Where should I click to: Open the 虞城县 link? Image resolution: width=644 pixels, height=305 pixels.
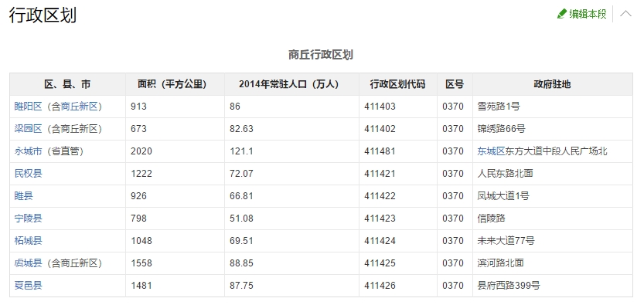(x=29, y=263)
